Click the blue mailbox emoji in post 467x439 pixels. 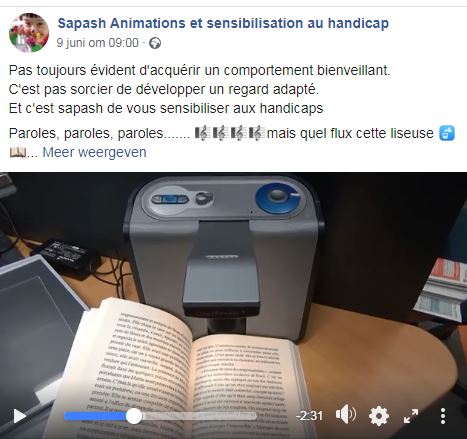click(x=447, y=133)
